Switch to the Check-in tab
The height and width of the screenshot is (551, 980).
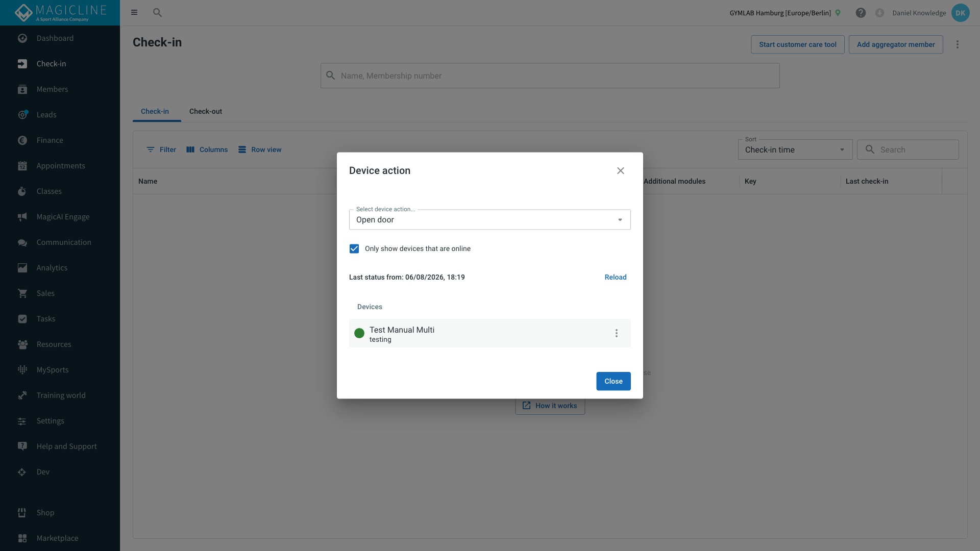(x=155, y=111)
